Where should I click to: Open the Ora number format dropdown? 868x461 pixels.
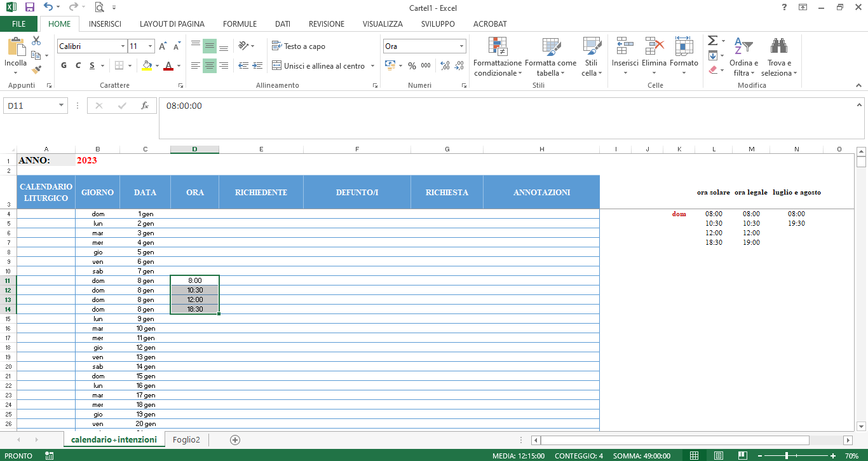[462, 46]
